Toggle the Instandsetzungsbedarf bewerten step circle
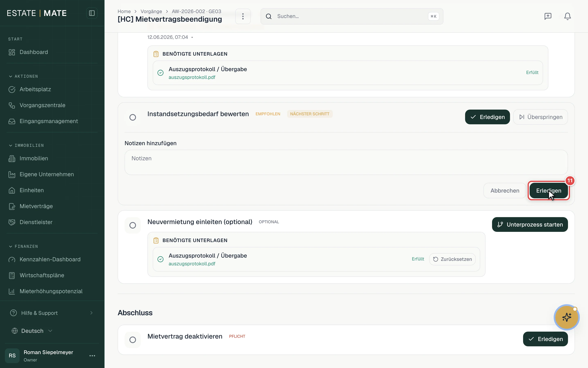Image resolution: width=588 pixels, height=368 pixels. coord(133,117)
